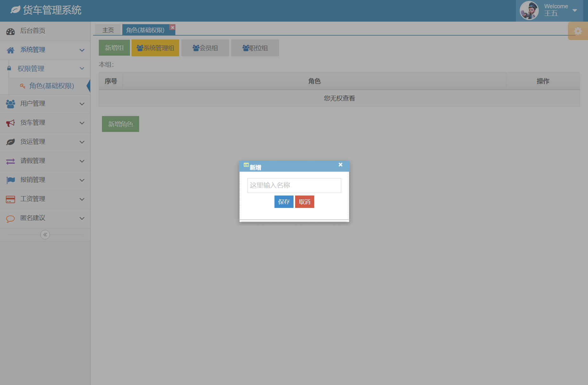588x385 pixels.
Task: Open 后台首页 in the sidebar
Action: pos(45,31)
